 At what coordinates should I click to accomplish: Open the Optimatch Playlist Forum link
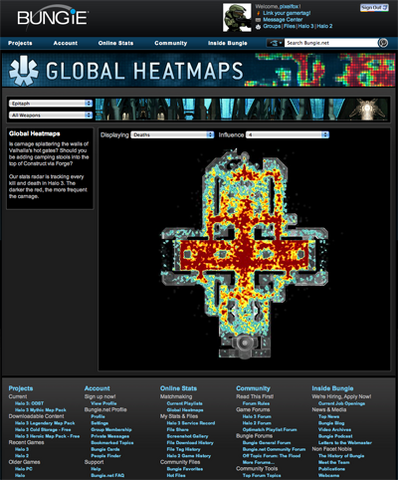tap(270, 430)
